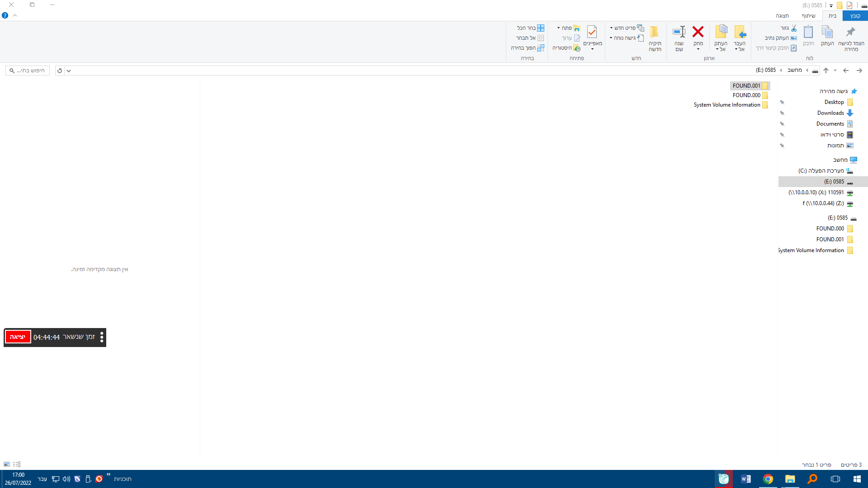Open Google Chrome from the taskbar
The height and width of the screenshot is (488, 868).
(768, 479)
